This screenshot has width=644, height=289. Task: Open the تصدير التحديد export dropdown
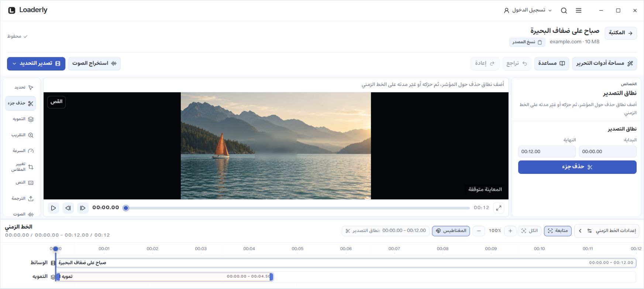[x=36, y=63]
